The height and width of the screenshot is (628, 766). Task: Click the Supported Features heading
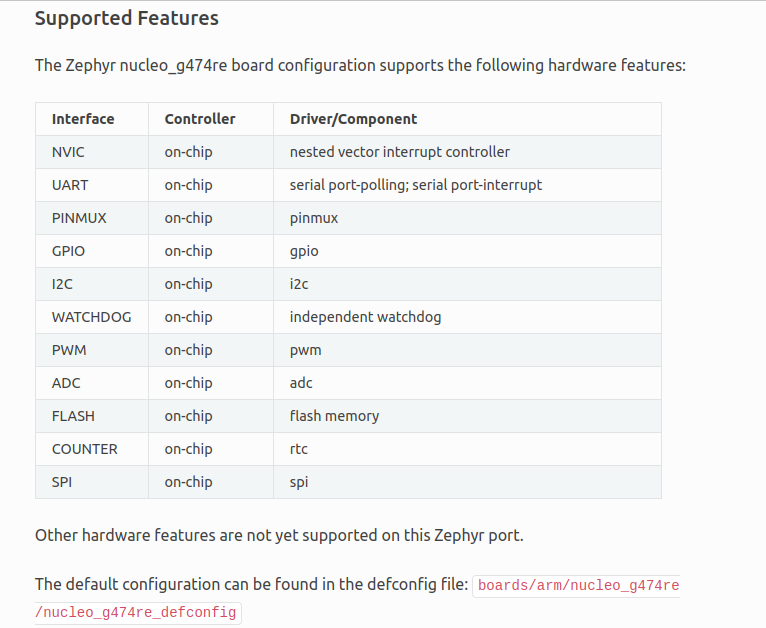[x=127, y=19]
